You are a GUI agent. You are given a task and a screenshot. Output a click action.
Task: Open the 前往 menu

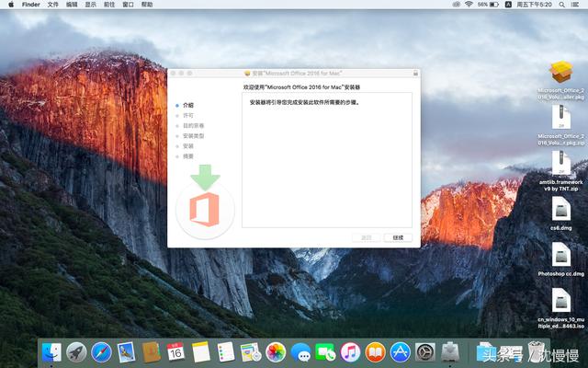pyautogui.click(x=109, y=5)
